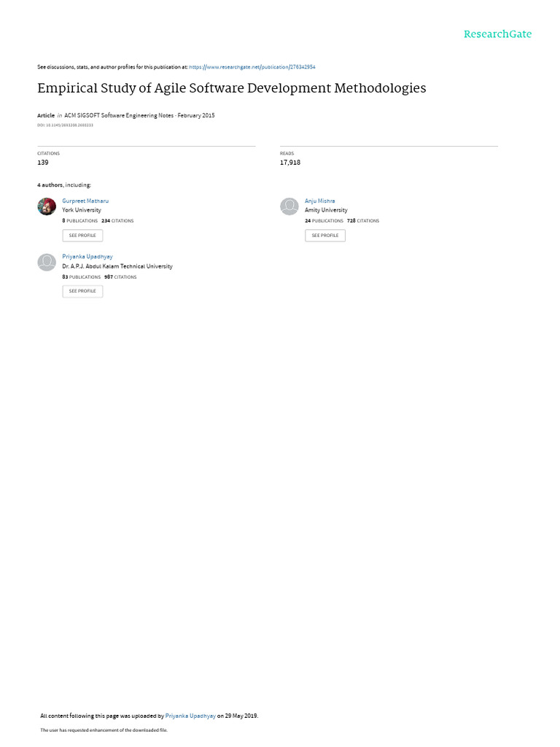This screenshot has width=560, height=747.
Task: Click 24 publications for Anju Mishra
Action: 324,221
